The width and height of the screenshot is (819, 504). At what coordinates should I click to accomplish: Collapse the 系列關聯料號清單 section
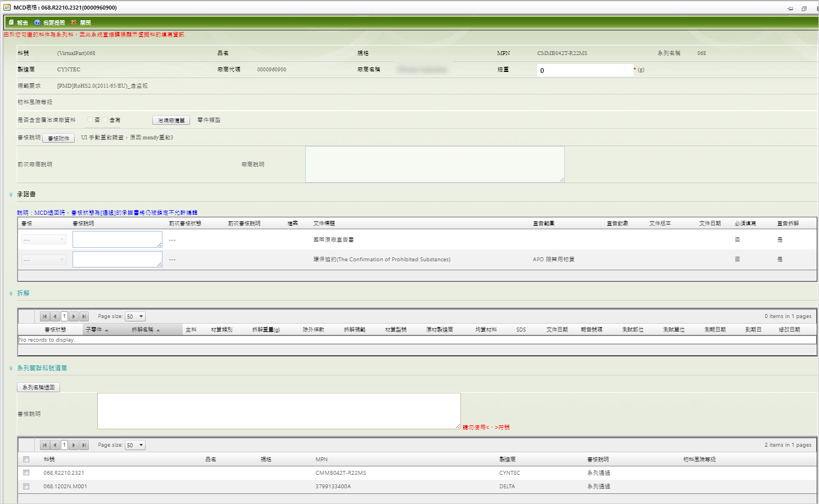(x=11, y=369)
